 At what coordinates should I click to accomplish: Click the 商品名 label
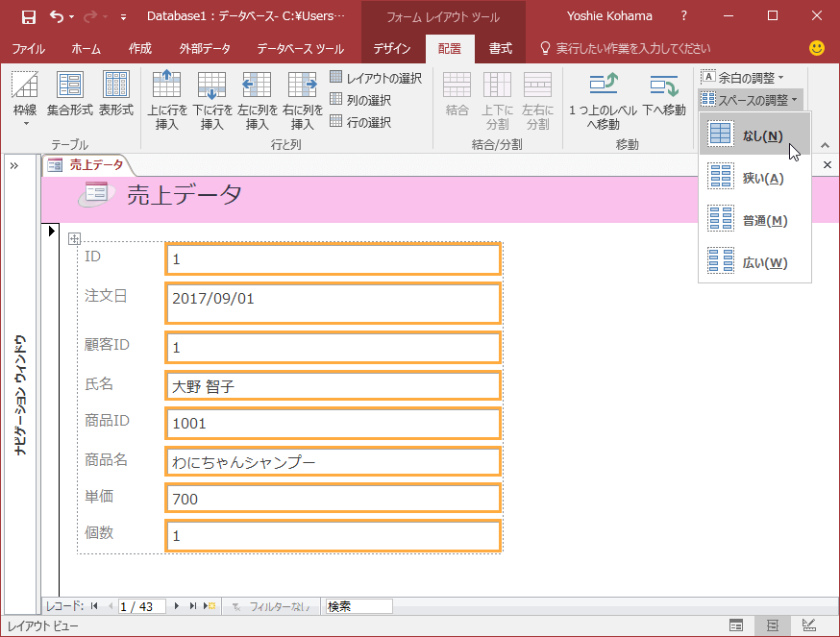click(x=106, y=459)
